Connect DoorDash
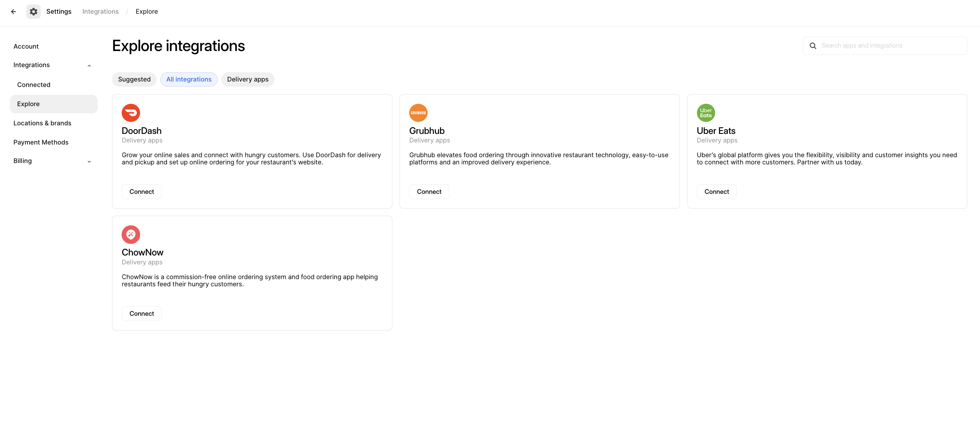Viewport: 980px width, 437px height. pos(141,191)
